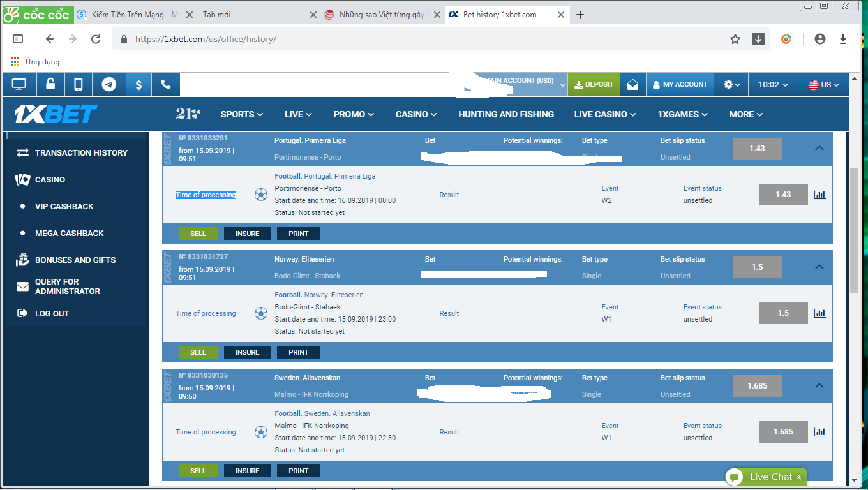Image resolution: width=868 pixels, height=490 pixels.
Task: Click the 1XBET logo
Action: click(x=56, y=114)
